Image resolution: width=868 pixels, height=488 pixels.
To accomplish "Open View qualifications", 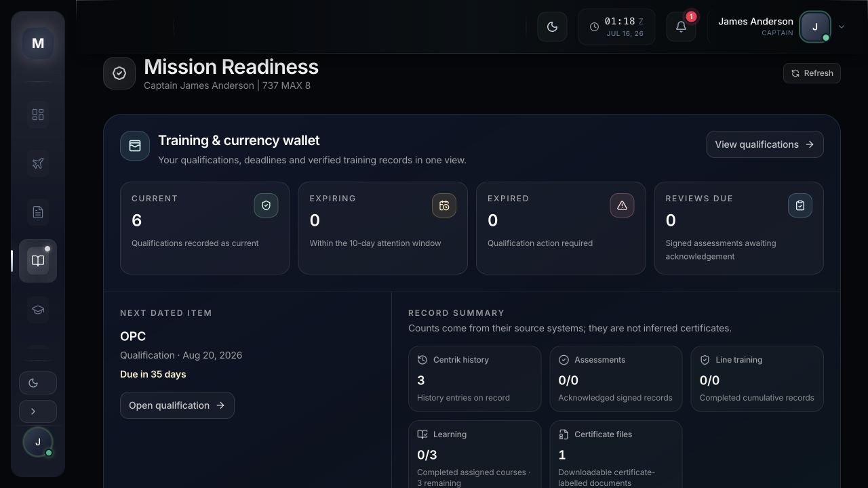I will (x=765, y=144).
